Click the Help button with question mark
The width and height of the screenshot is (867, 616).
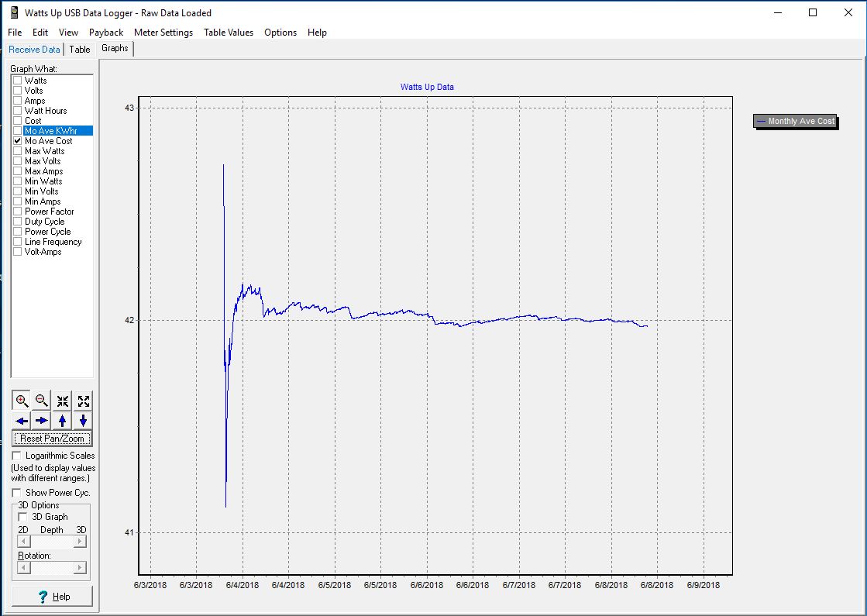click(52, 597)
